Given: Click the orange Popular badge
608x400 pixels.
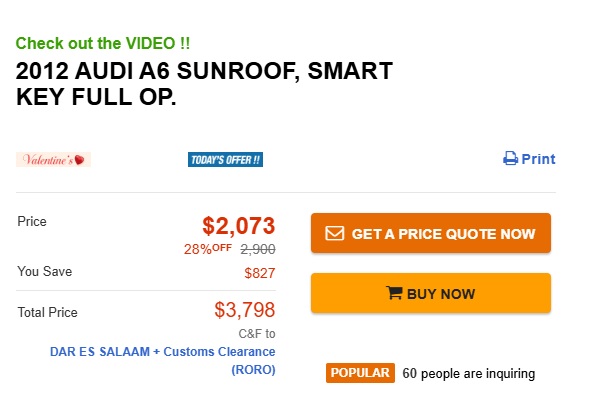Looking at the screenshot, I should pos(360,373).
